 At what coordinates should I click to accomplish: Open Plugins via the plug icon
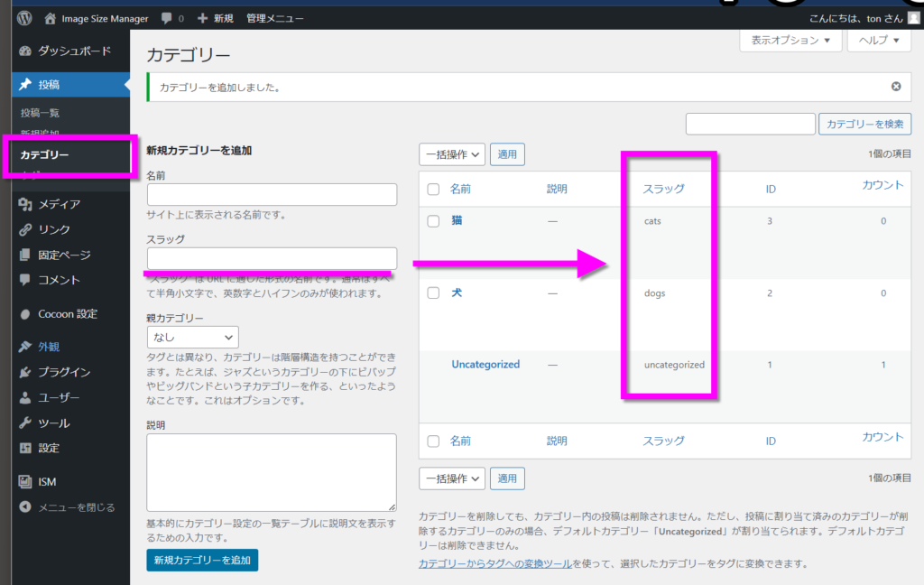pyautogui.click(x=25, y=372)
